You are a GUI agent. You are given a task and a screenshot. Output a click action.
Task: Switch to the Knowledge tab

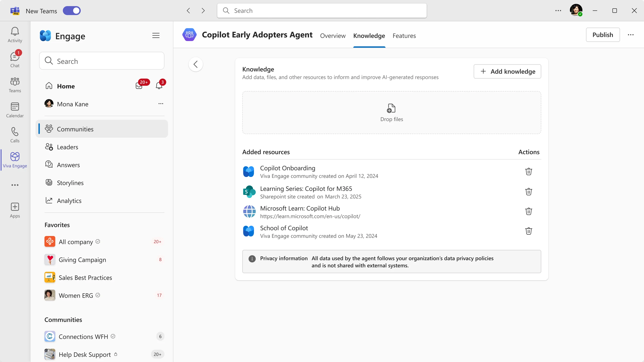[x=369, y=36]
